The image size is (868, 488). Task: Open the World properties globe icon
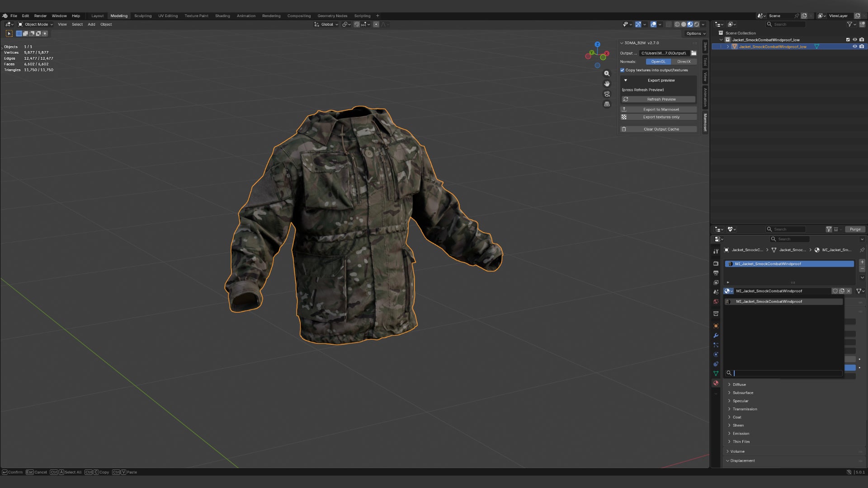tap(716, 301)
